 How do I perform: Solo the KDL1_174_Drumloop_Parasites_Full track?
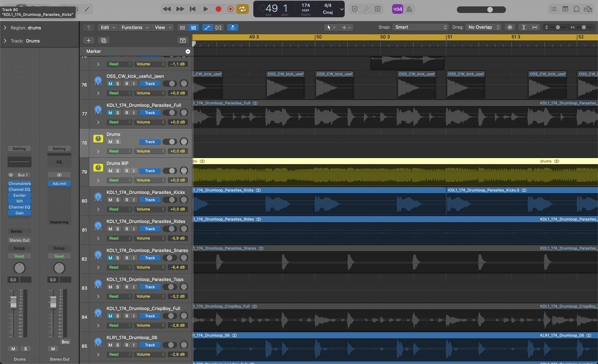point(118,113)
